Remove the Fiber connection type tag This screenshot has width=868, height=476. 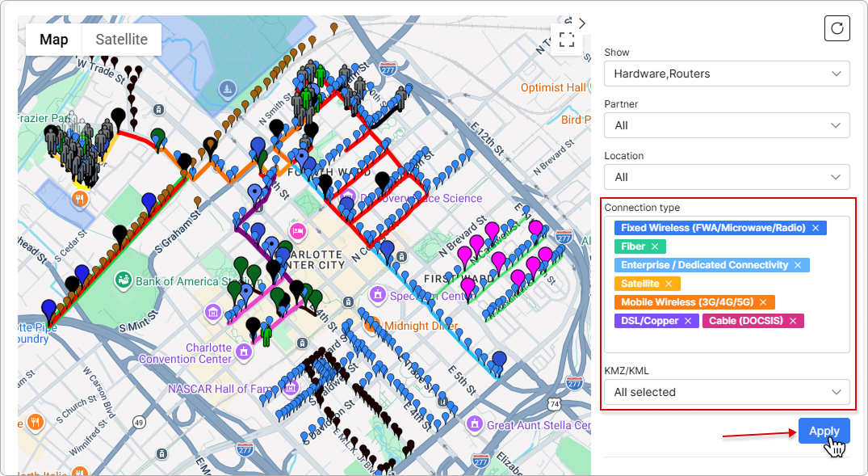[x=655, y=246]
